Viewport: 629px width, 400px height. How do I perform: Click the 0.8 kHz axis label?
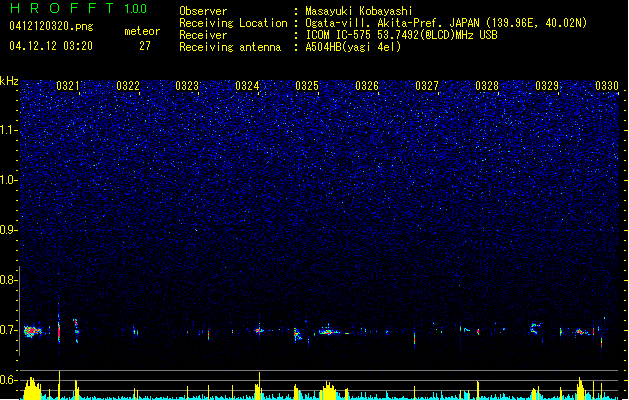(x=9, y=280)
